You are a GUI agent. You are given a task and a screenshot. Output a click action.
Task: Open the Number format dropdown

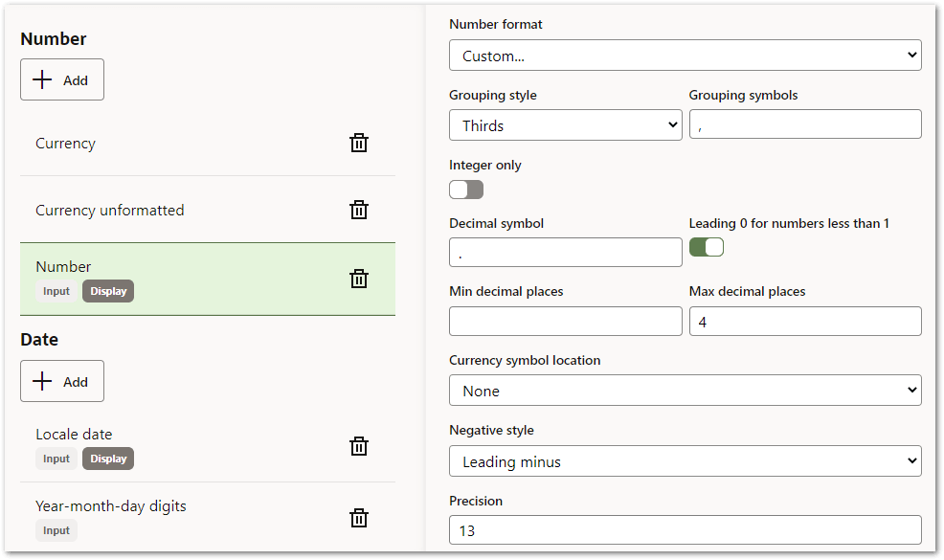tap(686, 55)
